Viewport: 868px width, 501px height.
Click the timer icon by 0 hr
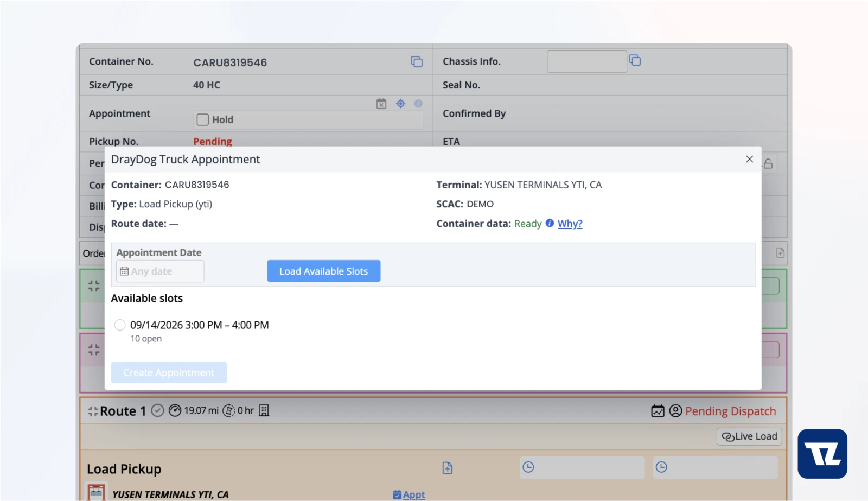pyautogui.click(x=229, y=411)
